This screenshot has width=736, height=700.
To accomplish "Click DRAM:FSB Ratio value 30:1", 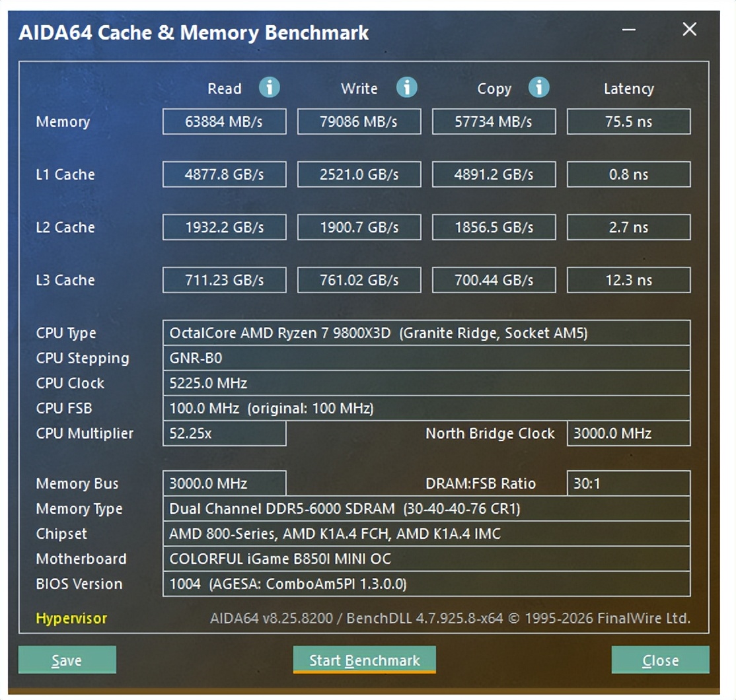I will click(x=628, y=483).
